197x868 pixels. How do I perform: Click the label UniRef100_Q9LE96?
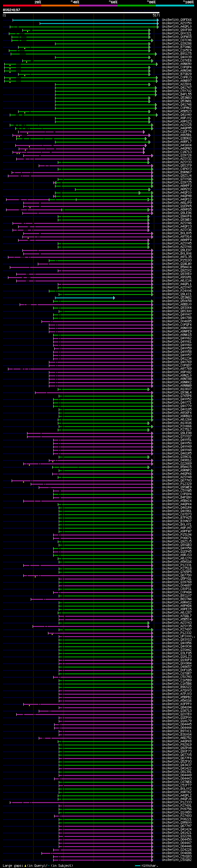(x=177, y=213)
